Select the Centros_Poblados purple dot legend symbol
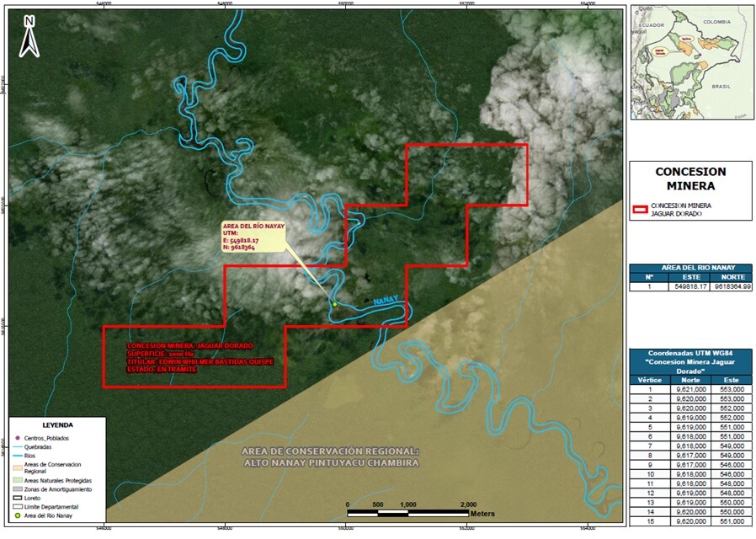The width and height of the screenshot is (756, 539). point(18,438)
